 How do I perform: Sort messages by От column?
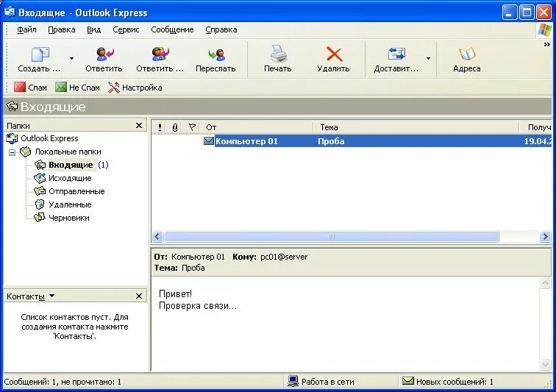257,127
